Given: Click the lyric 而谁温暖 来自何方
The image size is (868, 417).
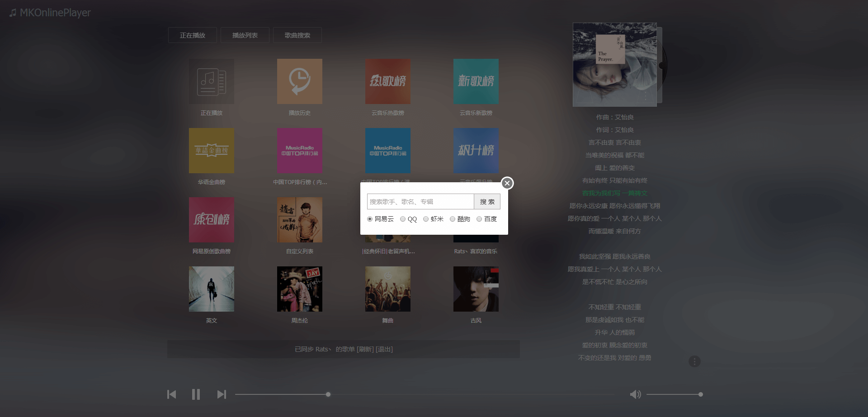Looking at the screenshot, I should [615, 231].
